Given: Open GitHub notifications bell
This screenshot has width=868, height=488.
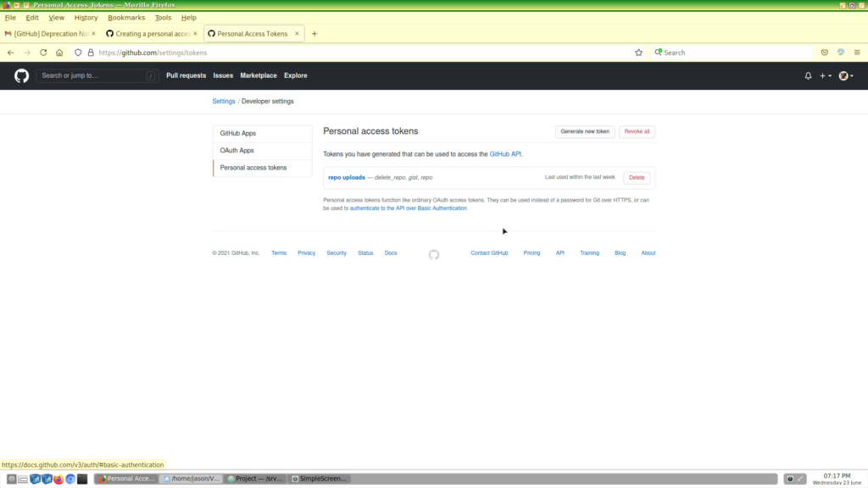Looking at the screenshot, I should (808, 75).
